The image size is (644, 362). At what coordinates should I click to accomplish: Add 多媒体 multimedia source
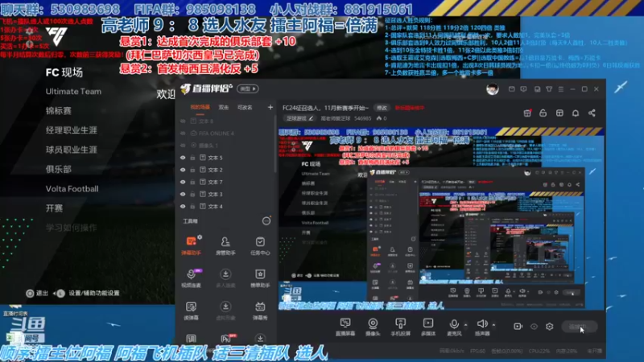[x=428, y=327]
